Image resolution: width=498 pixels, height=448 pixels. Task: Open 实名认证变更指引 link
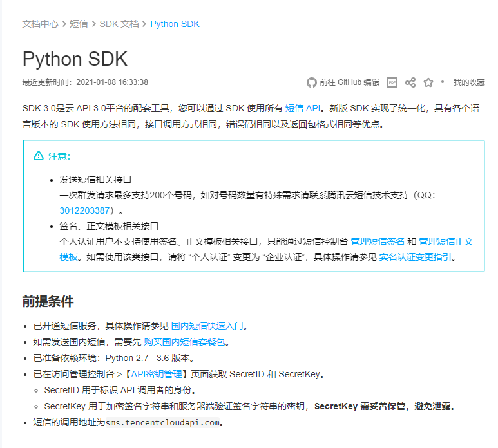point(415,257)
